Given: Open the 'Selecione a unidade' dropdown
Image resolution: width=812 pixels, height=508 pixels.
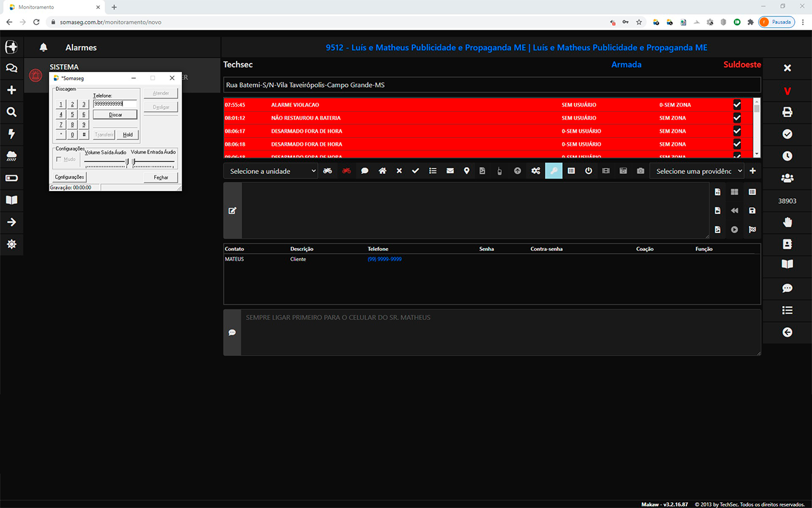Looking at the screenshot, I should (x=271, y=171).
